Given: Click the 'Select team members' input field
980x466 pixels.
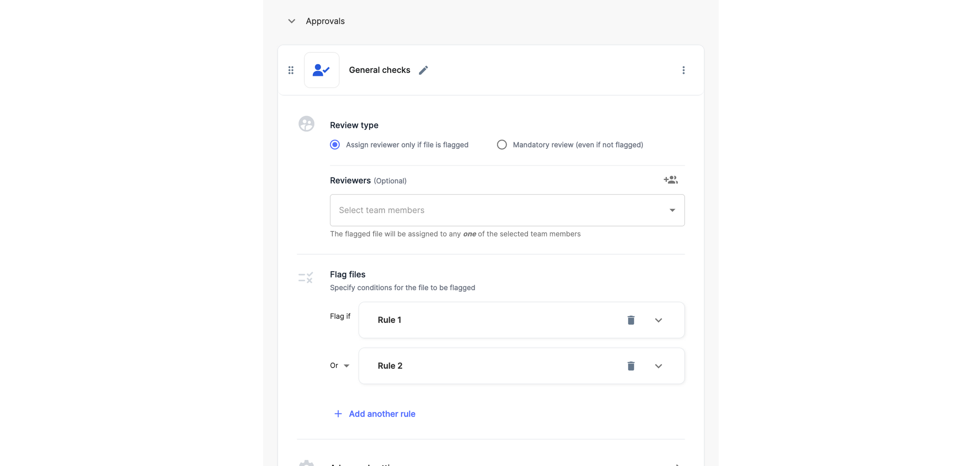Looking at the screenshot, I should click(507, 210).
